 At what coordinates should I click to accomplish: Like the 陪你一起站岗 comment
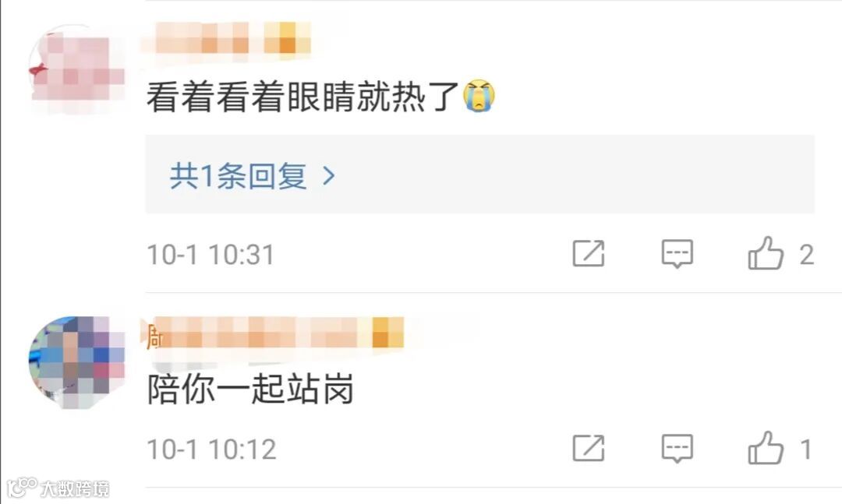766,448
